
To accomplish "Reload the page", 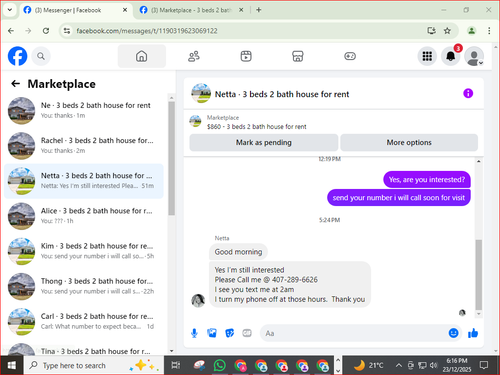I will [46, 31].
